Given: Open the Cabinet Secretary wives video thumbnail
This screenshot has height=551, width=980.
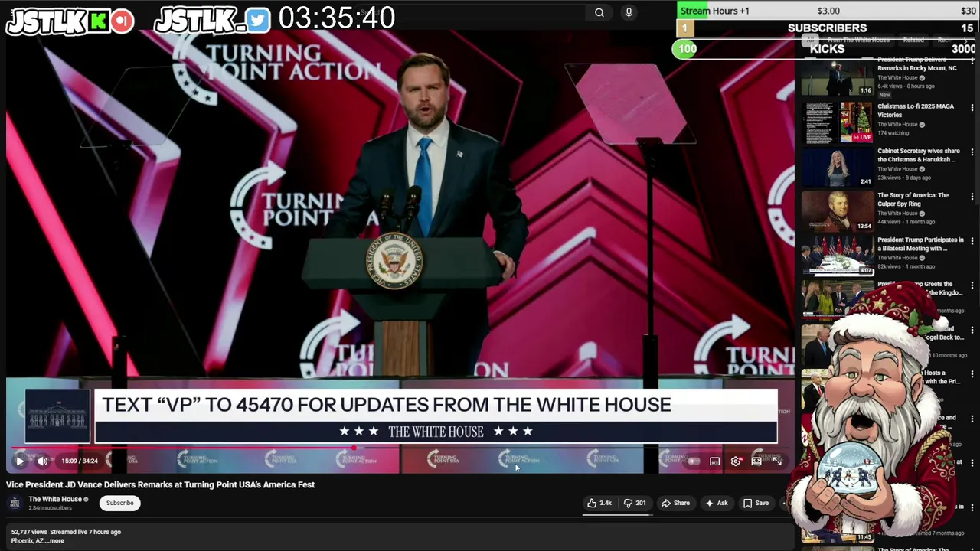Looking at the screenshot, I should click(838, 166).
